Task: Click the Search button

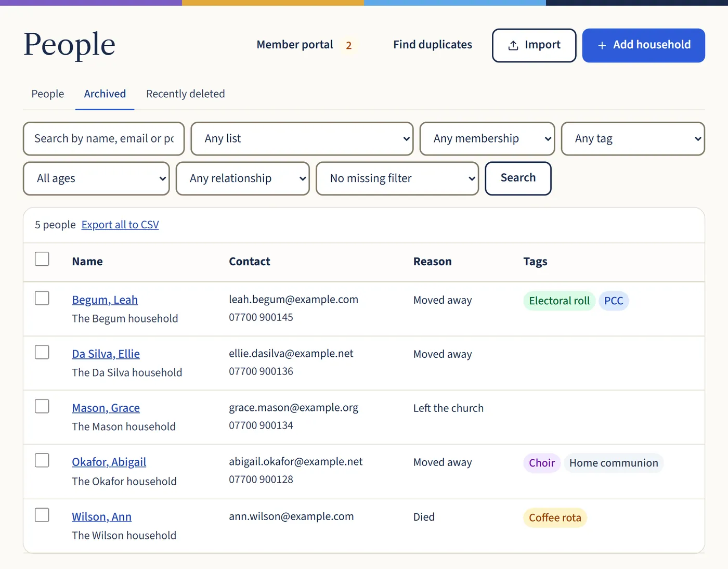Action: tap(518, 178)
